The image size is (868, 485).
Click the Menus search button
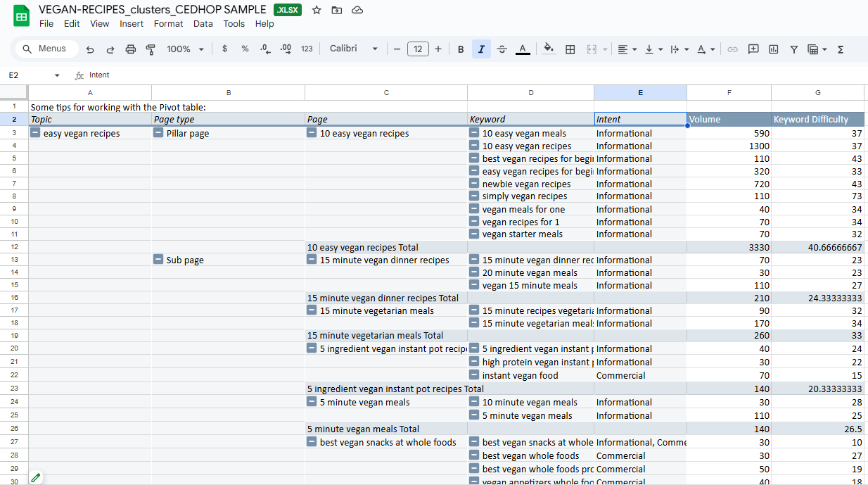point(44,49)
